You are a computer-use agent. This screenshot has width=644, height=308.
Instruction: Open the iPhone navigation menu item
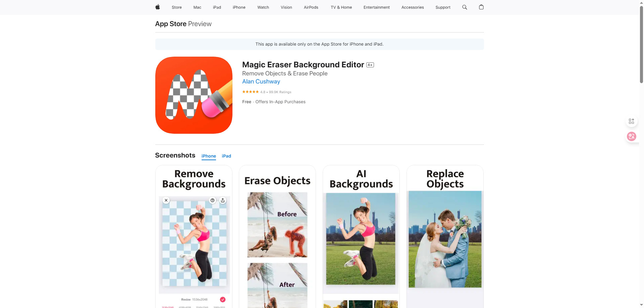click(x=239, y=7)
